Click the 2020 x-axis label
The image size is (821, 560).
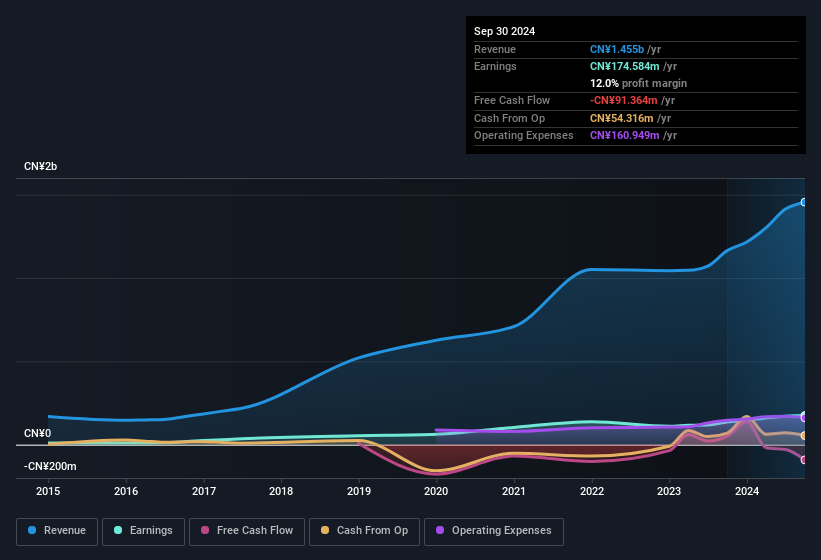click(x=436, y=491)
